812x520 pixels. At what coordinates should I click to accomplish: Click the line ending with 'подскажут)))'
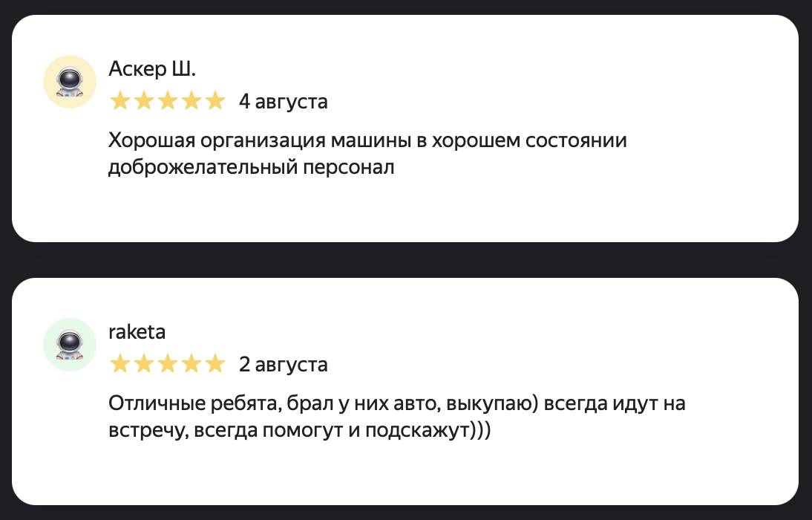point(299,430)
